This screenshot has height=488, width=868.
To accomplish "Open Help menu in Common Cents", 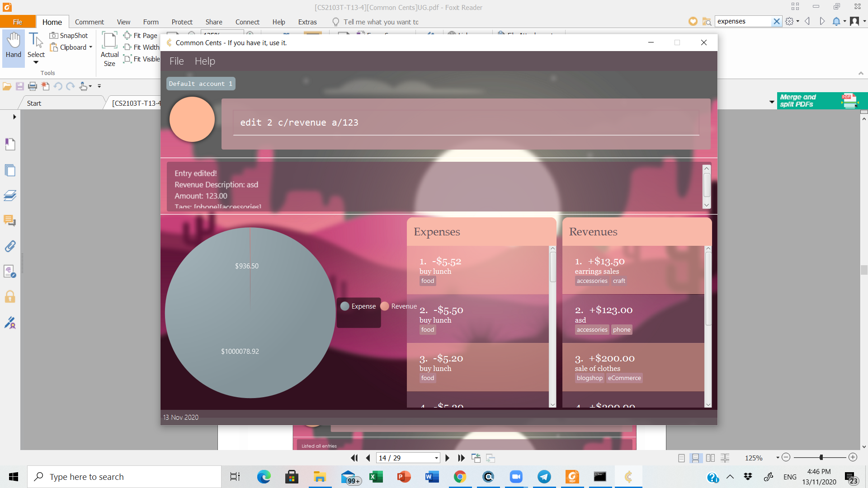I will 205,61.
